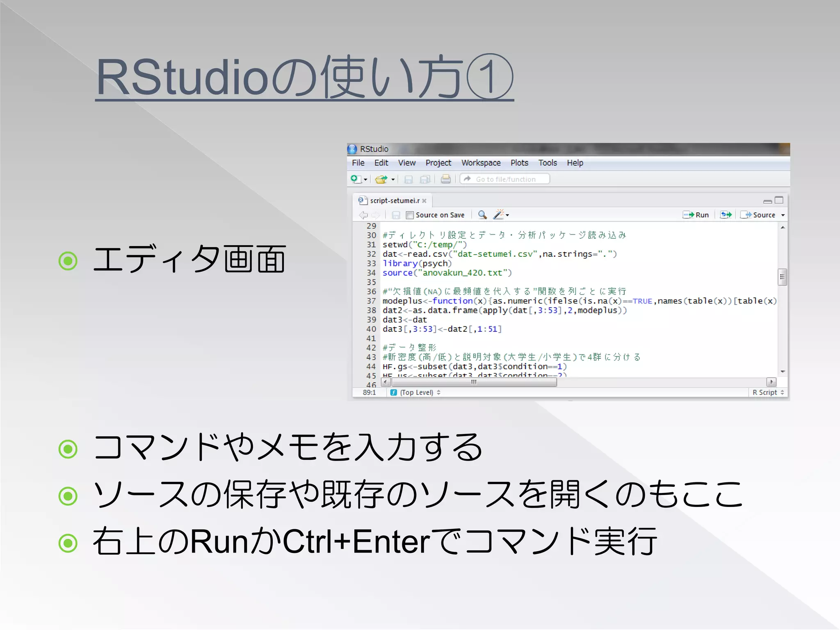Expand the Source options dropdown arrow
This screenshot has height=630, width=840.
(783, 215)
